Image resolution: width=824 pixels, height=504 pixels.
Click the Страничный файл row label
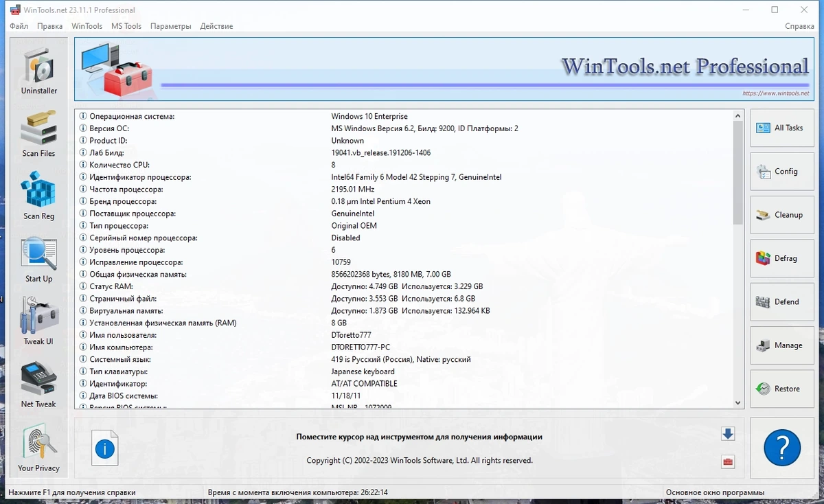(123, 299)
